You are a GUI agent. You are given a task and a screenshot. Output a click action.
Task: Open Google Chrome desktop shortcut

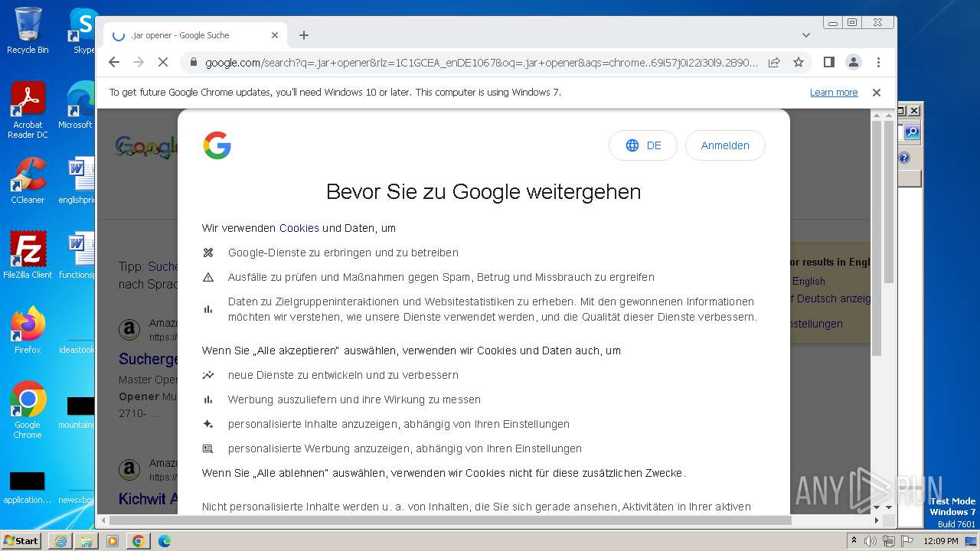(28, 409)
